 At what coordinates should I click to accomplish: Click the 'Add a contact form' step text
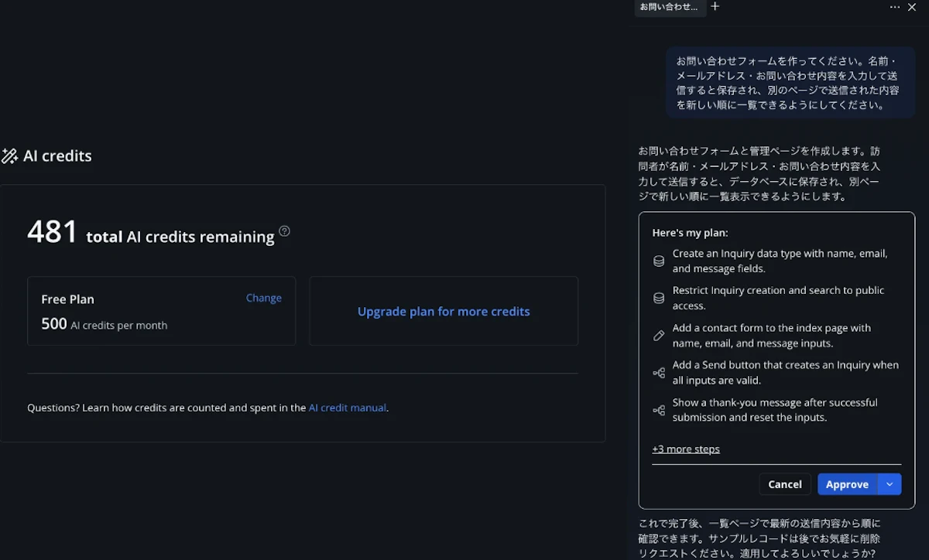click(x=772, y=336)
